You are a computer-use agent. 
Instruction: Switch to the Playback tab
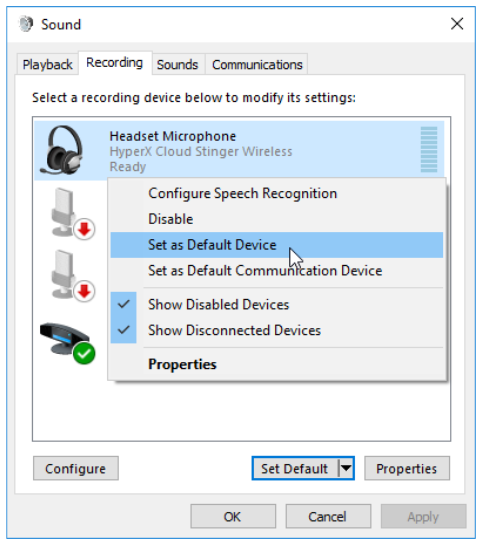tap(48, 65)
